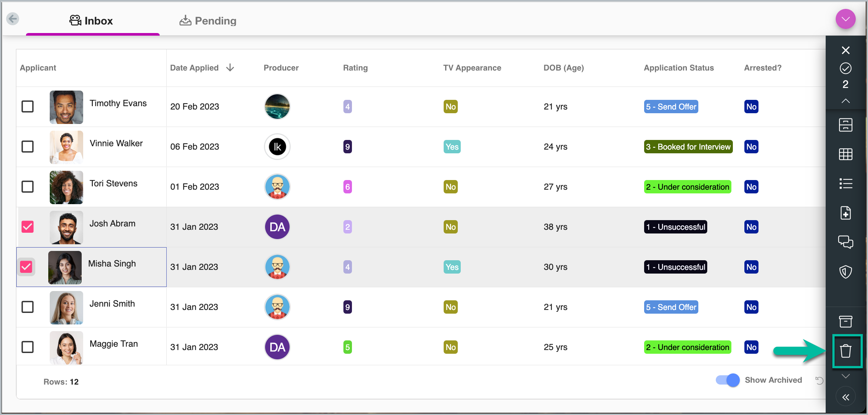Select the bulleted list view icon
This screenshot has width=868, height=415.
coord(845,183)
